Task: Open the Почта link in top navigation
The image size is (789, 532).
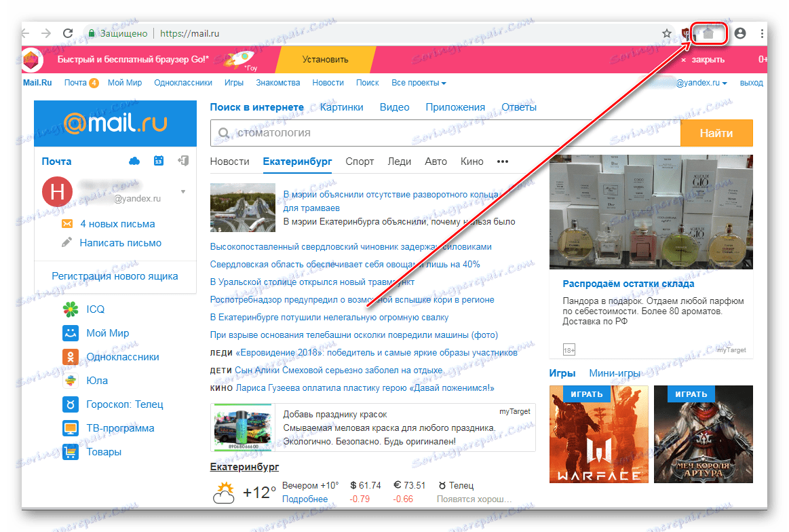Action: pyautogui.click(x=75, y=83)
